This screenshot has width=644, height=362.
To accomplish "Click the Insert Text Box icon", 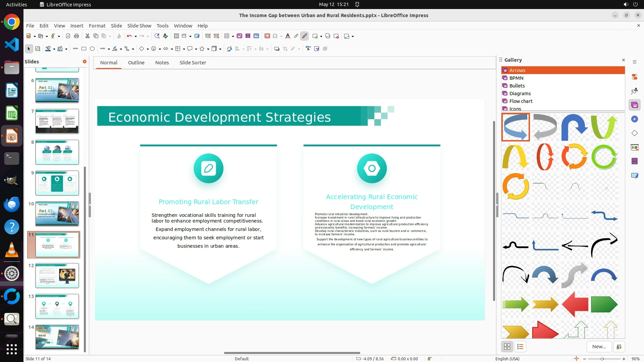I will [267, 36].
